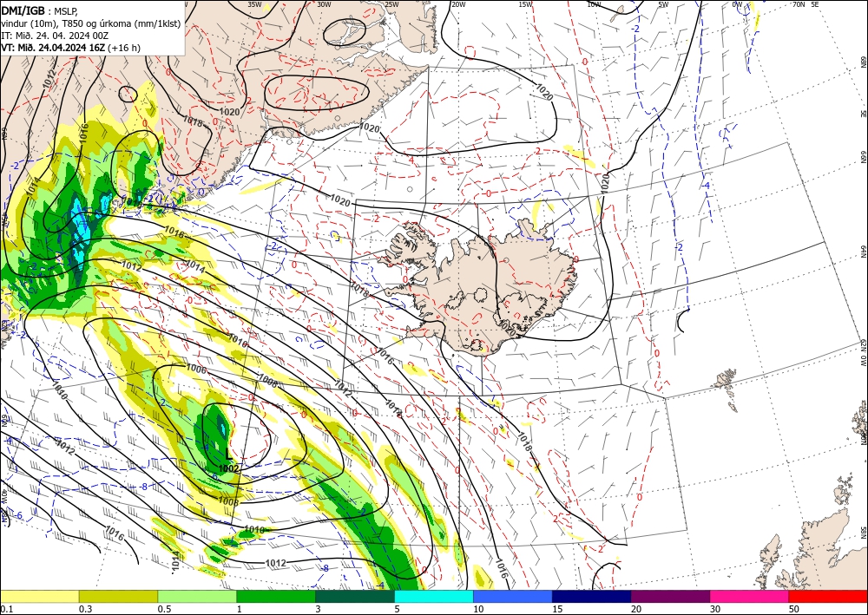868x615 pixels.
Task: Click the 'L' low pressure center marker
Action: [x=228, y=455]
